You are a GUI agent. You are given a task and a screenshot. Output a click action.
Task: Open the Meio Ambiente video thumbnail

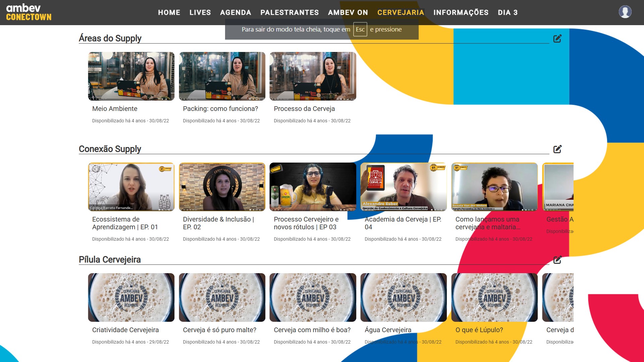point(131,76)
